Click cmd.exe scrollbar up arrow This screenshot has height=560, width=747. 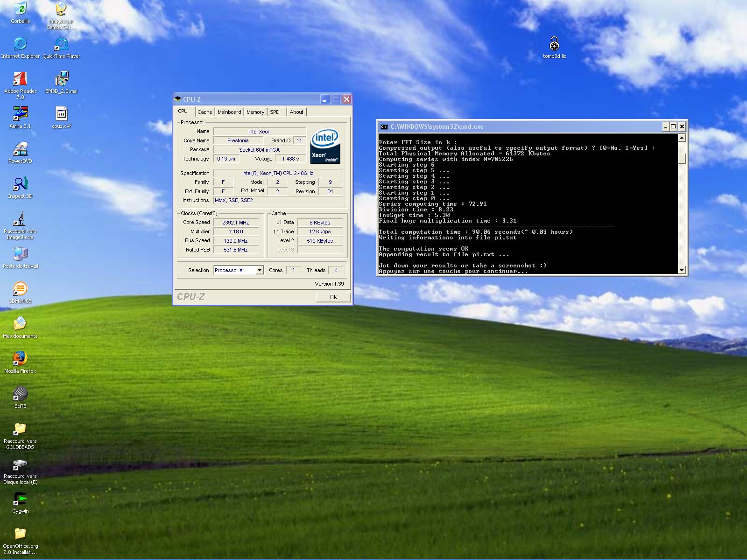click(x=682, y=138)
